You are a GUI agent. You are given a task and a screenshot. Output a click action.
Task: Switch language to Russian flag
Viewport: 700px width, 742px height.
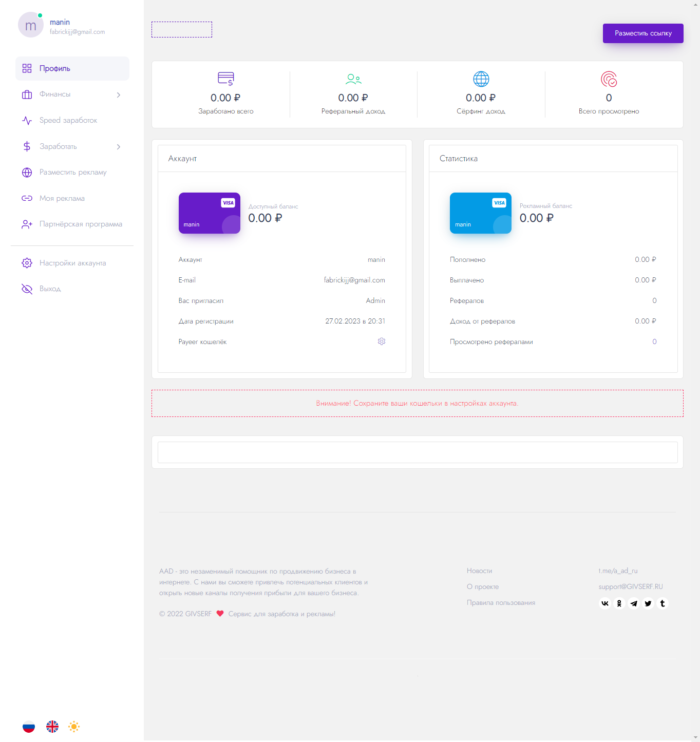(29, 727)
